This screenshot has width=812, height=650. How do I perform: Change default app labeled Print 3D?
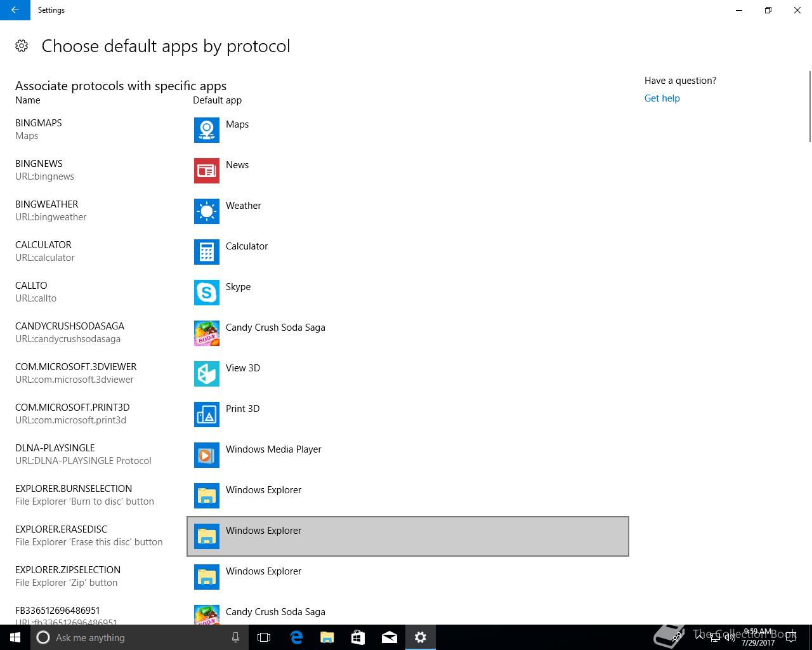click(408, 415)
